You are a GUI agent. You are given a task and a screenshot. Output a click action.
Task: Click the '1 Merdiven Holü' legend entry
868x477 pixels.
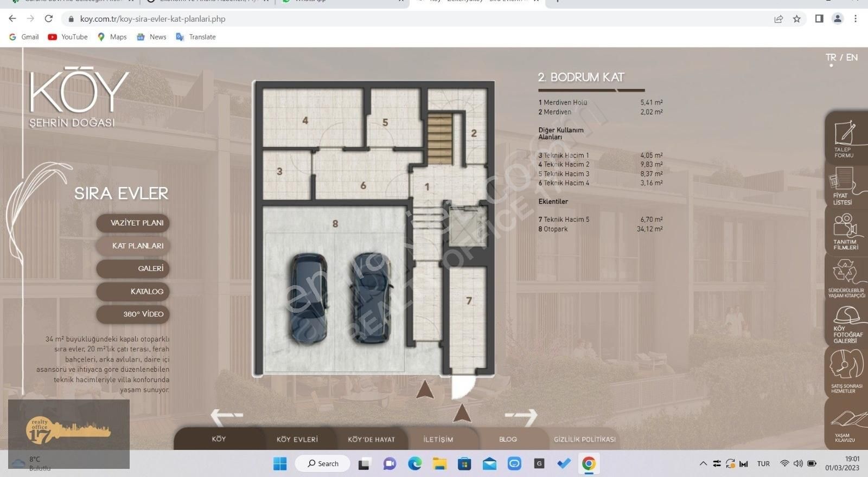[x=601, y=102]
